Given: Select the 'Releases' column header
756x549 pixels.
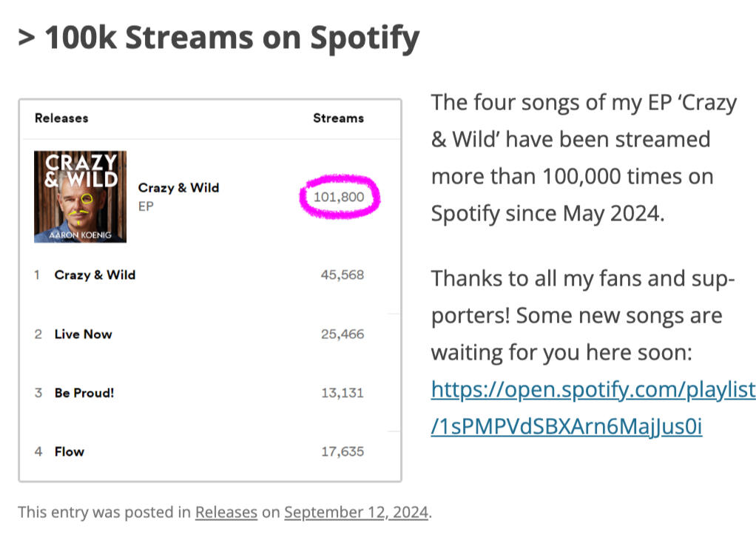Looking at the screenshot, I should 61,118.
